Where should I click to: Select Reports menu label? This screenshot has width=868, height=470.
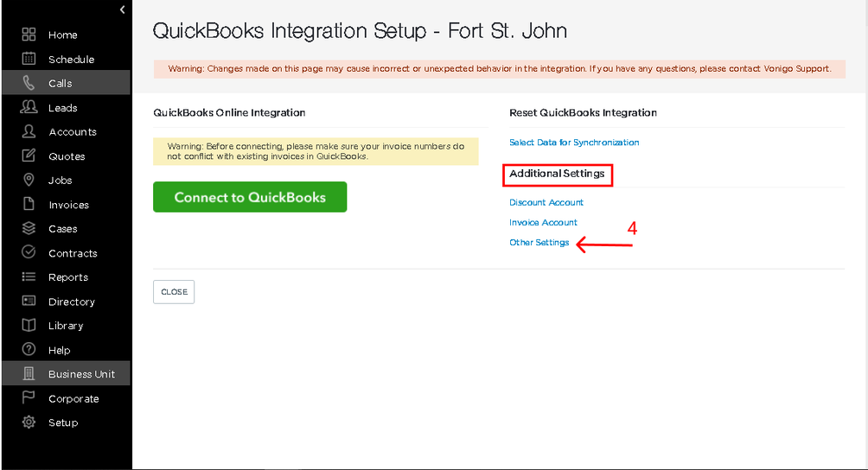68,277
